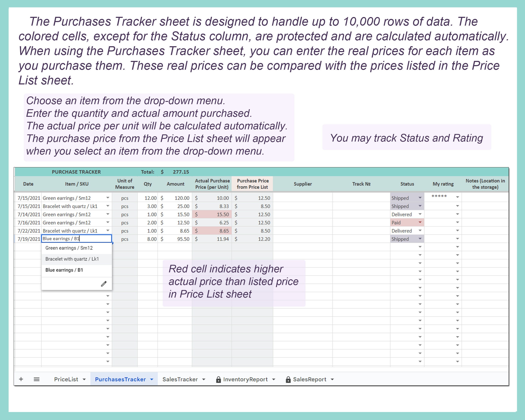Open PriceList tab menu arrow

(x=84, y=379)
